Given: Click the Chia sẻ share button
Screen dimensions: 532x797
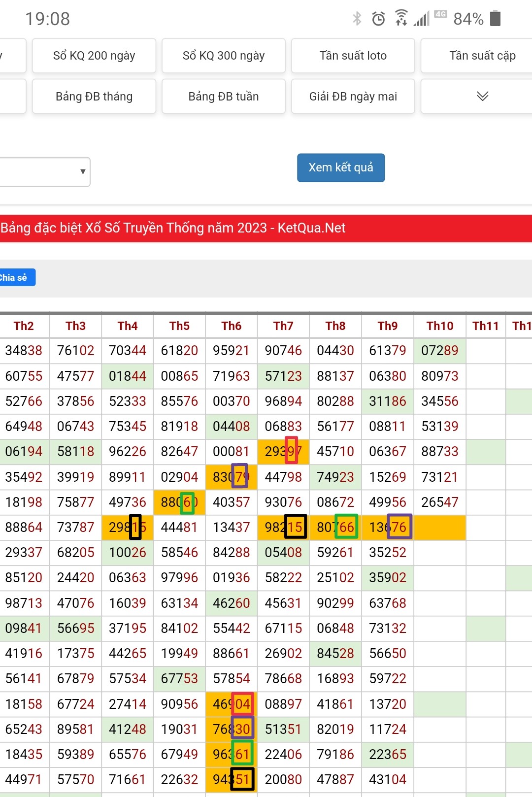Looking at the screenshot, I should pyautogui.click(x=17, y=277).
